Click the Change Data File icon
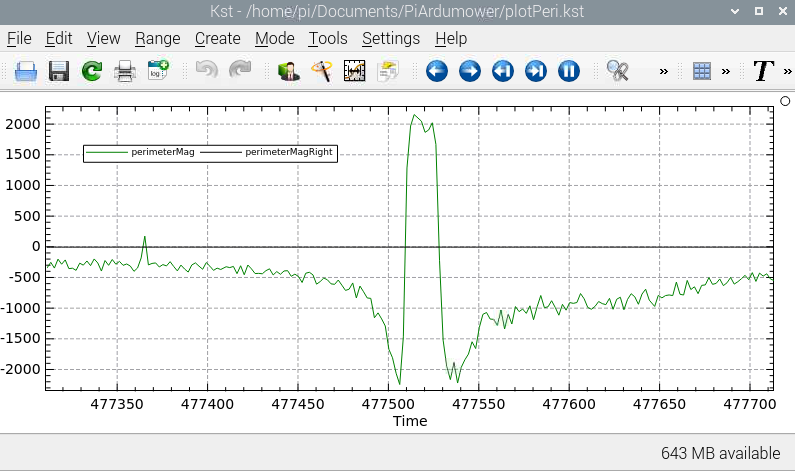This screenshot has height=471, width=795. click(388, 71)
